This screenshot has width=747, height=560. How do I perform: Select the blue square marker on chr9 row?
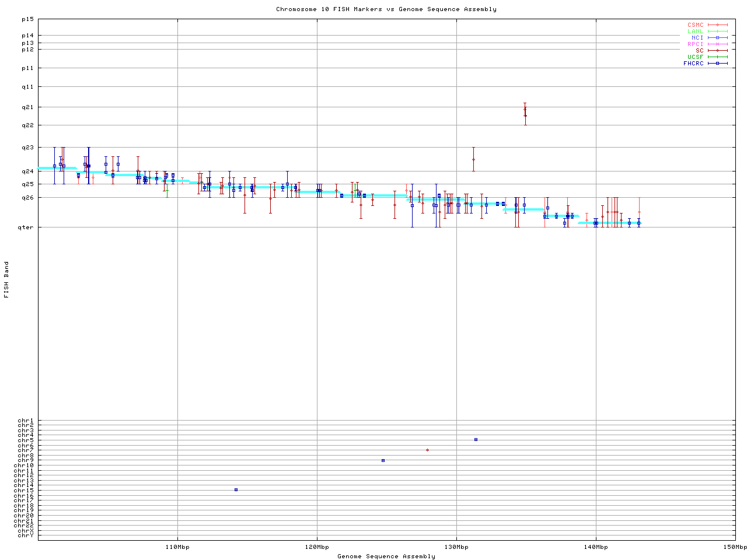(x=383, y=460)
